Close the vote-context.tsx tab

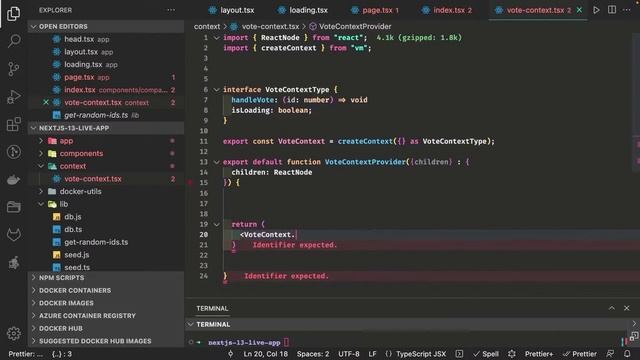point(579,10)
